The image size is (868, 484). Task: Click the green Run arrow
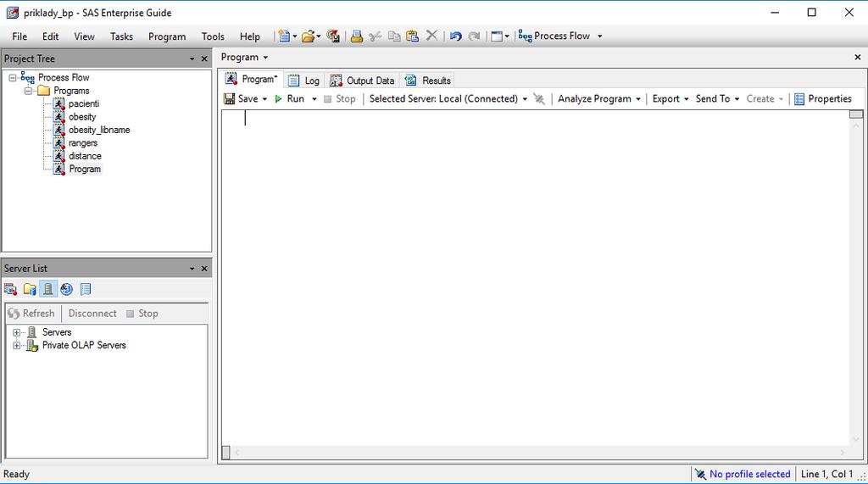278,98
